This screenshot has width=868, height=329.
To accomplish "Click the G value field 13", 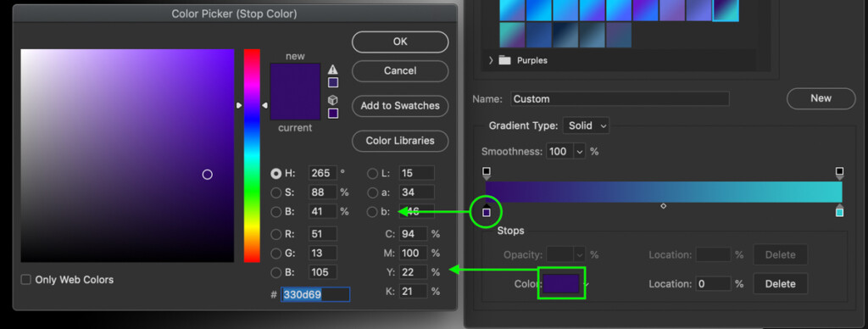I will pyautogui.click(x=323, y=254).
